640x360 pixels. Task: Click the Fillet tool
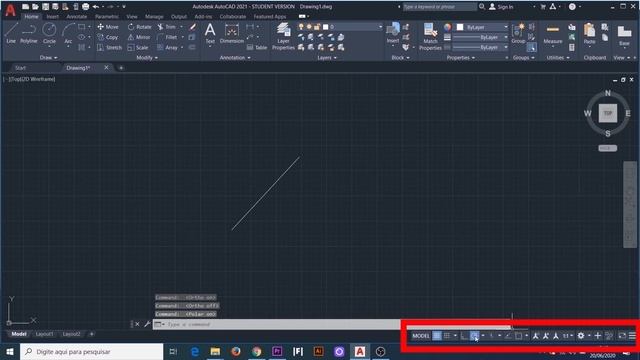click(167, 37)
